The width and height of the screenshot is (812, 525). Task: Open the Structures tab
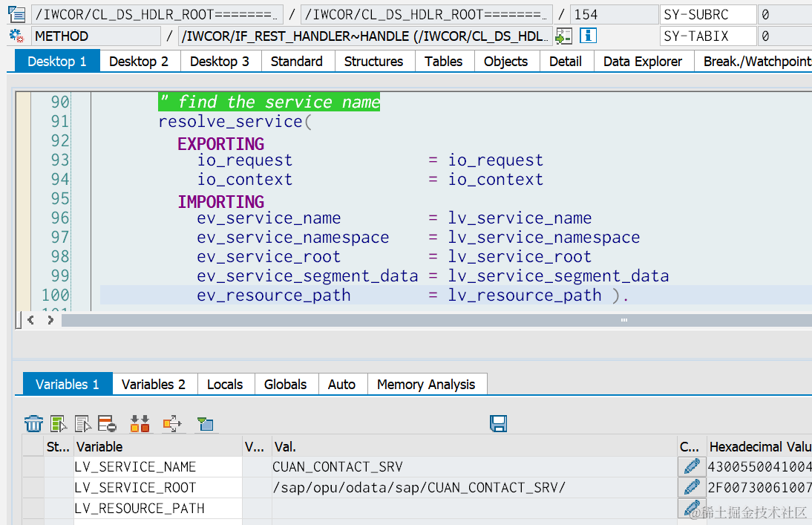click(373, 61)
